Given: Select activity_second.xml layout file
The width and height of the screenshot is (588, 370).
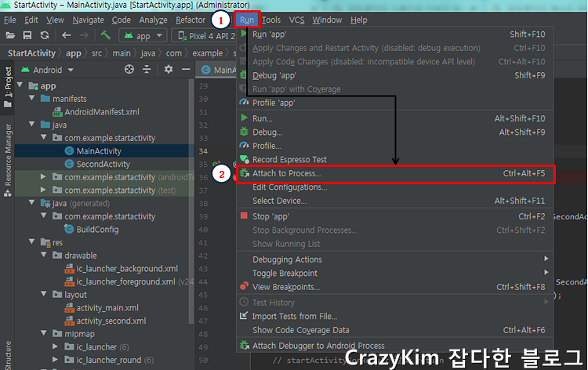Looking at the screenshot, I should click(111, 321).
